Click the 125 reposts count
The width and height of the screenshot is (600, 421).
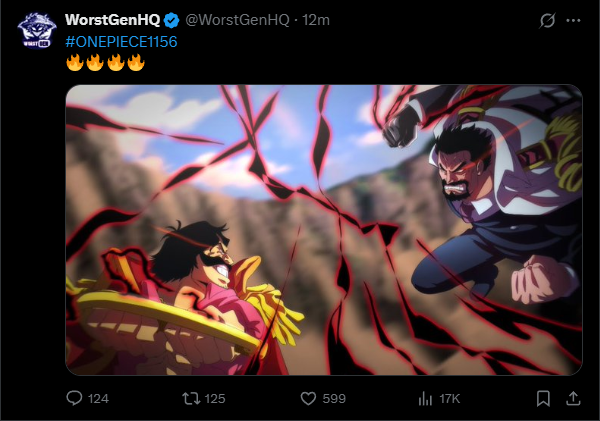click(215, 399)
